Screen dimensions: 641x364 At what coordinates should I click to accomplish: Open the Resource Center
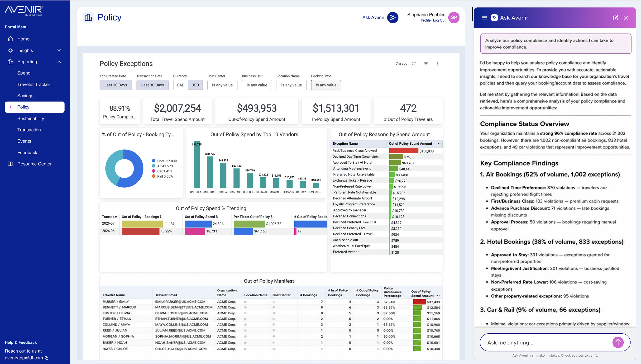(34, 164)
